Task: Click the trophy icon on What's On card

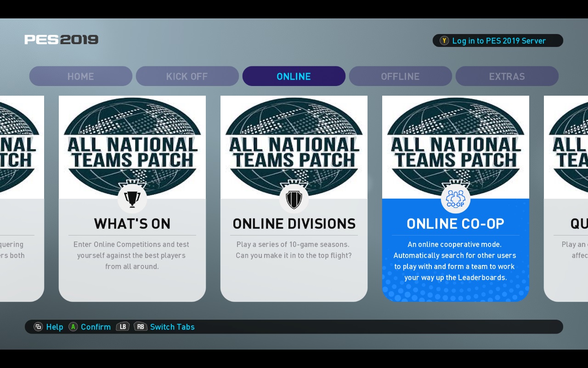Action: [132, 199]
